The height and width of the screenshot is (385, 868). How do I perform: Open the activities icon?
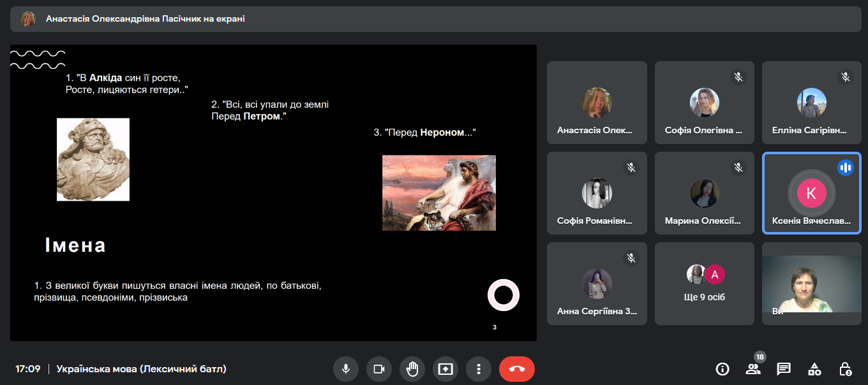pyautogui.click(x=814, y=368)
